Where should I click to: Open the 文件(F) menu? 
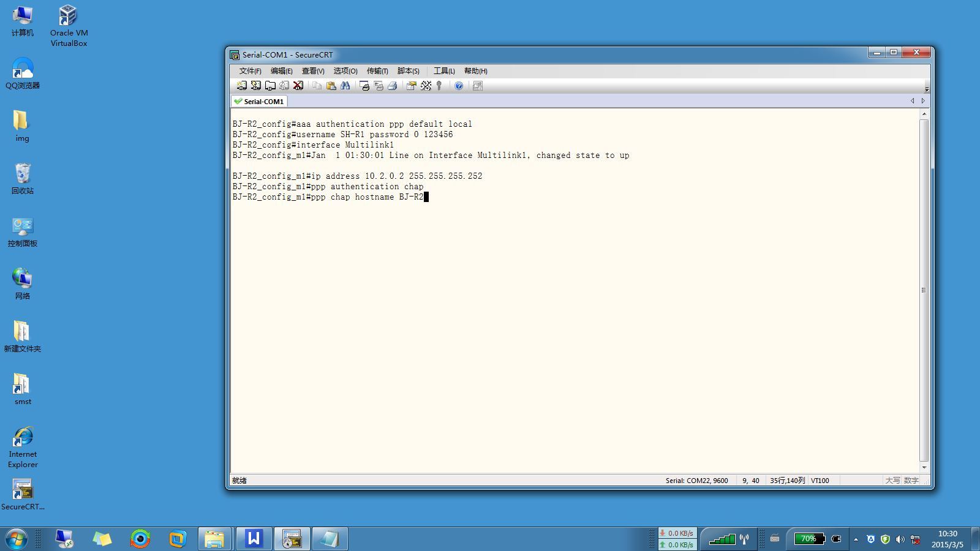pyautogui.click(x=250, y=71)
